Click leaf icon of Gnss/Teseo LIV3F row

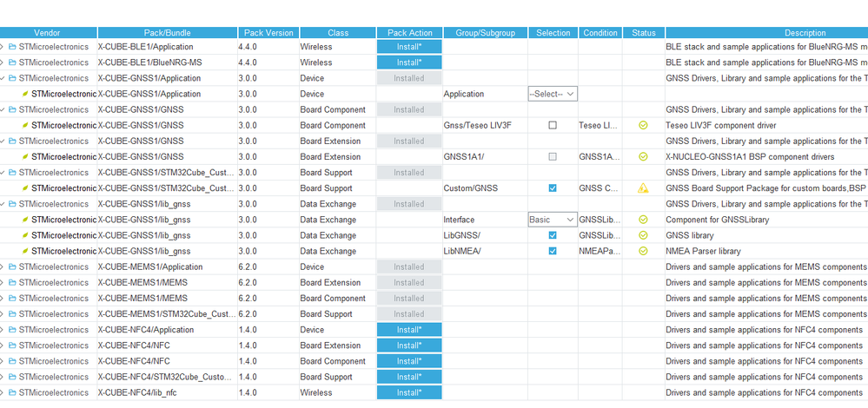[25, 126]
